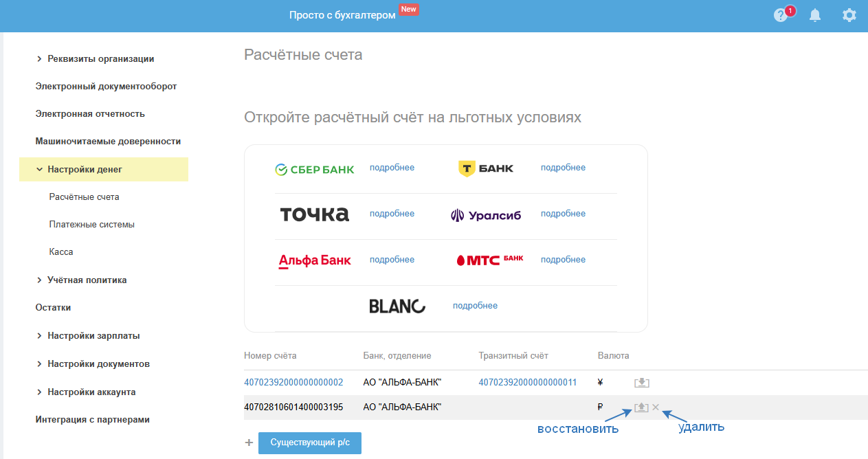Open account number 40702392000000000002 link
This screenshot has width=868, height=459.
coord(293,383)
